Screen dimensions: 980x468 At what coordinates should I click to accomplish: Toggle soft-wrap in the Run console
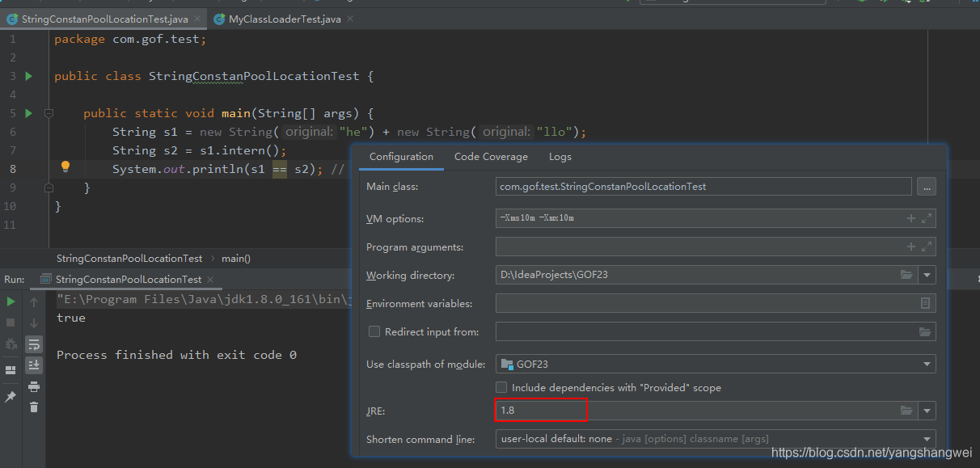[x=34, y=344]
